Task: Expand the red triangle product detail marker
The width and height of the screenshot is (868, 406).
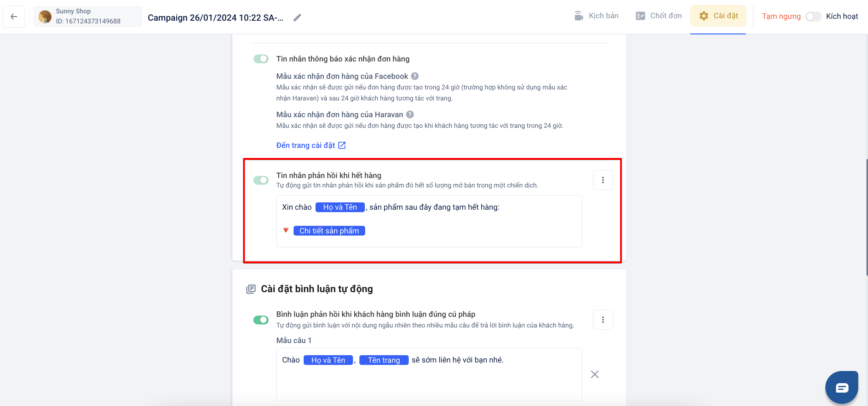Action: point(286,230)
